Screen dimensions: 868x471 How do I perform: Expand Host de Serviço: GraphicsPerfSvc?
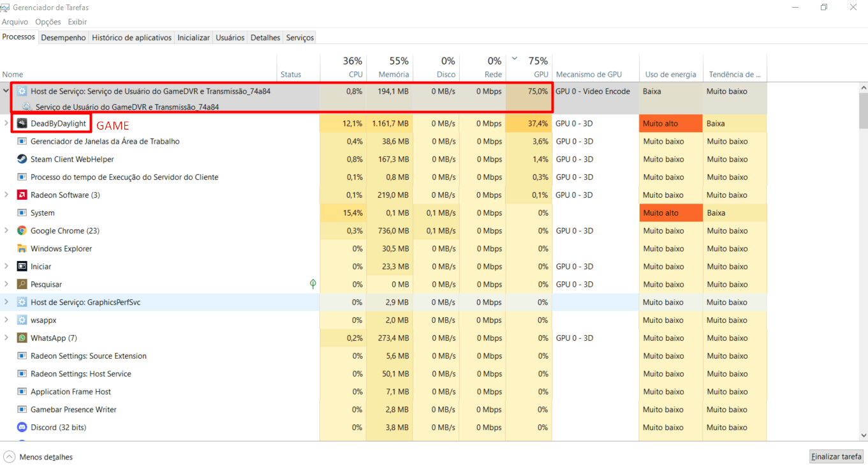click(6, 302)
